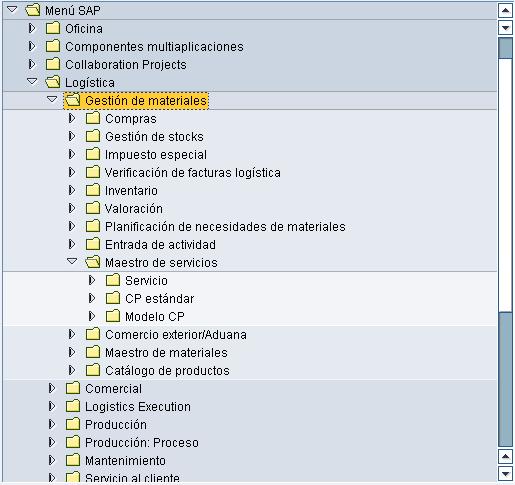Viewport: 515px width, 485px height.
Task: Expand the Oficina node
Action: 32,28
